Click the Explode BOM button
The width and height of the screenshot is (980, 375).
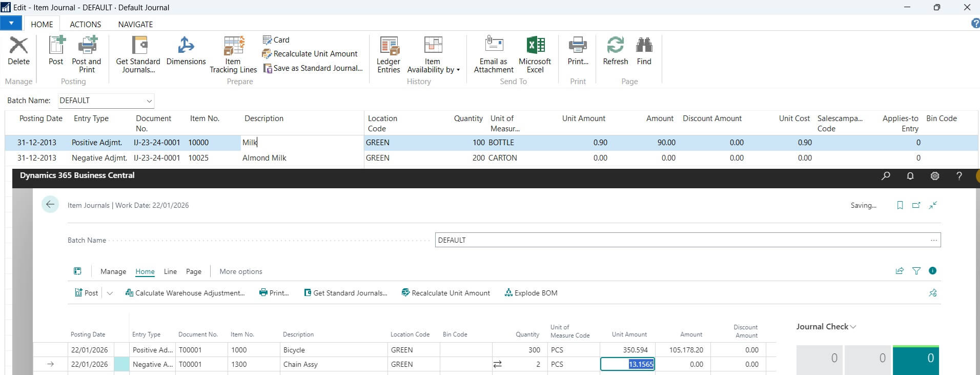pyautogui.click(x=531, y=293)
